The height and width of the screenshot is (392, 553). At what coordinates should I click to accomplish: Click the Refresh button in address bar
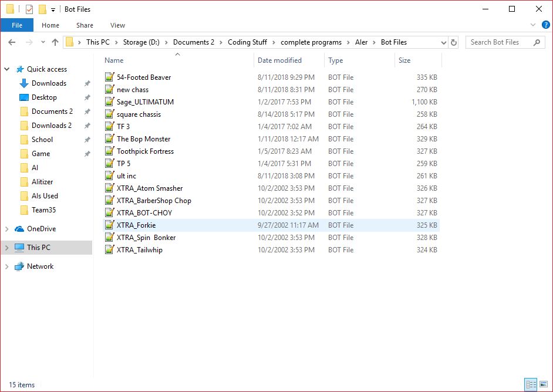click(454, 42)
